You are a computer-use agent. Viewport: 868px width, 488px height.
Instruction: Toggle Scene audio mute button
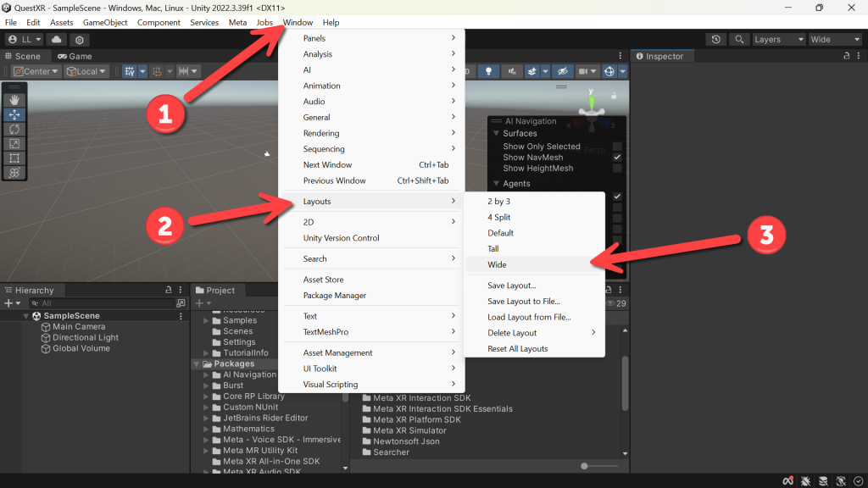512,71
